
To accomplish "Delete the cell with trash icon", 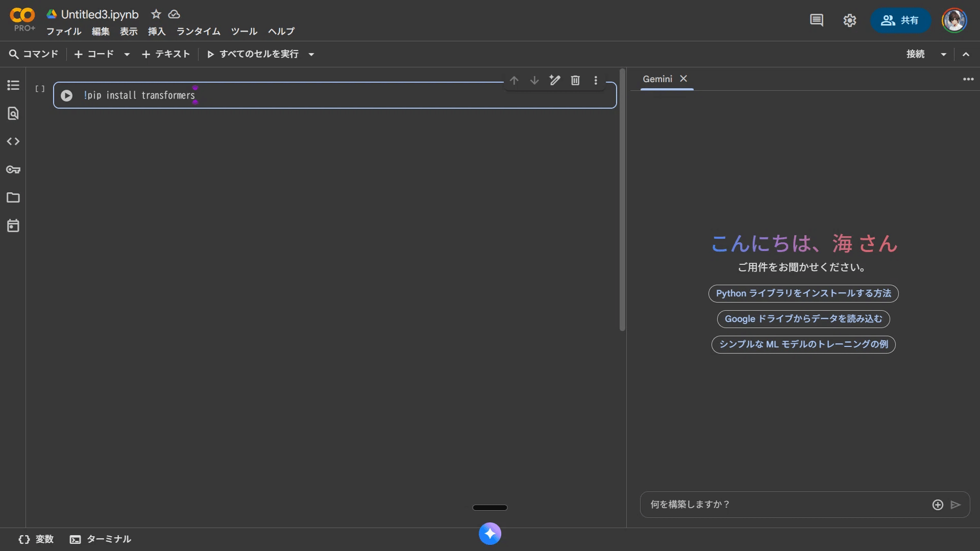I will 575,80.
